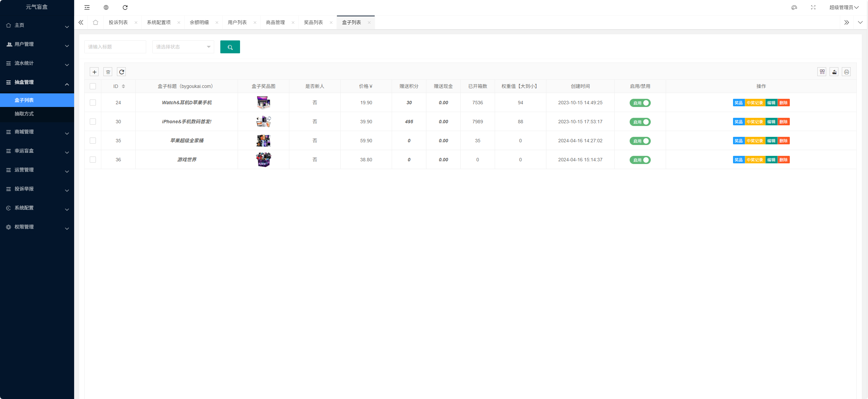This screenshot has height=399, width=868.
Task: Click the add new box plus icon
Action: 94,72
